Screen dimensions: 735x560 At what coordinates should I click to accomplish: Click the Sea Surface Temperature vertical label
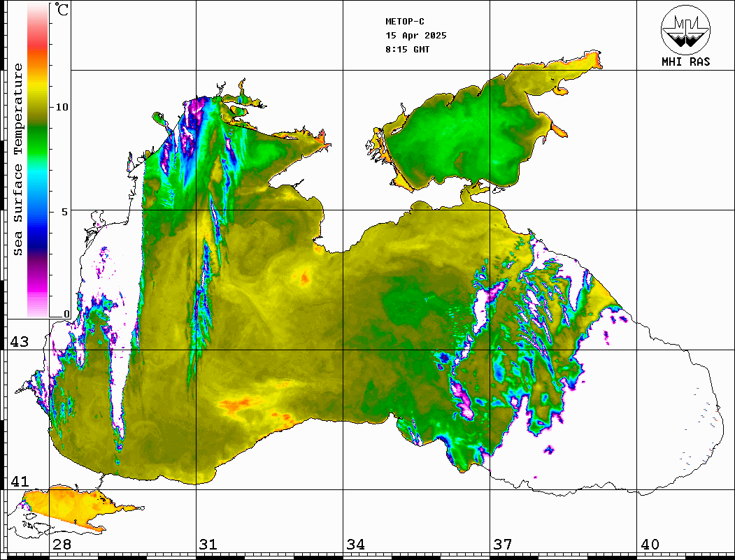point(17,159)
